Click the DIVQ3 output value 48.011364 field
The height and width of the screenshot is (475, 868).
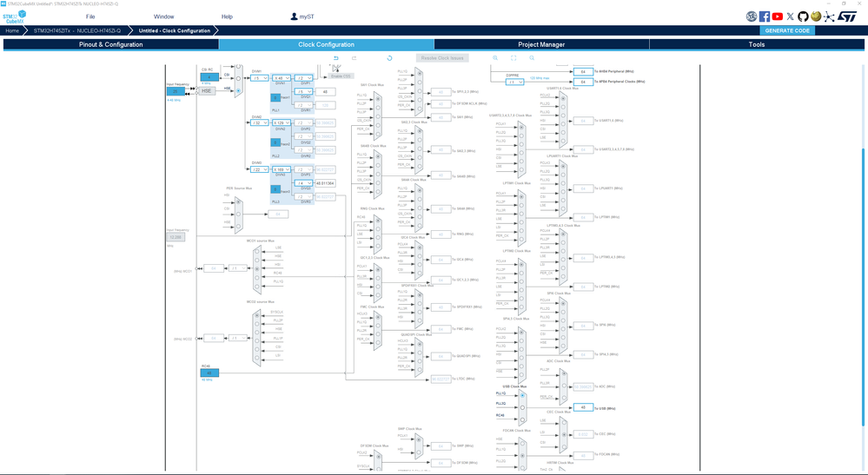(x=326, y=183)
